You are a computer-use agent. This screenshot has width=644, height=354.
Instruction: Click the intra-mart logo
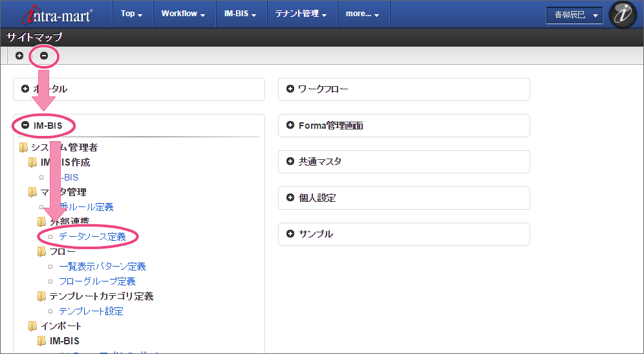pyautogui.click(x=57, y=14)
